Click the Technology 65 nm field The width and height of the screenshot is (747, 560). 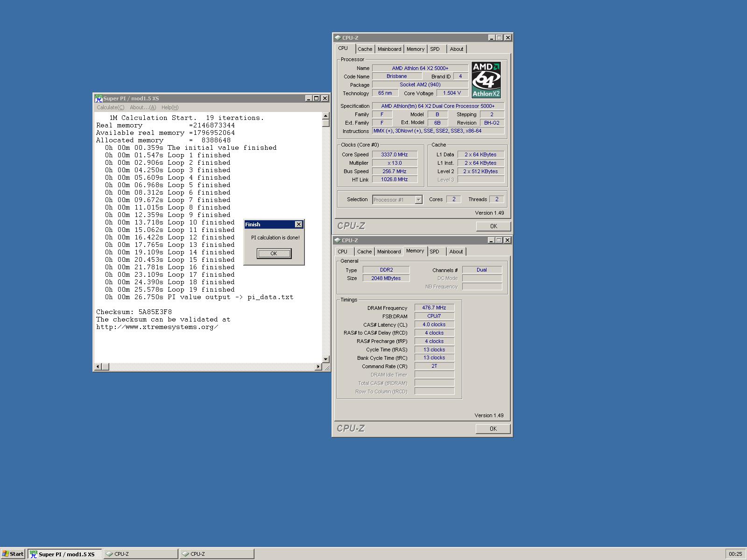click(x=385, y=93)
